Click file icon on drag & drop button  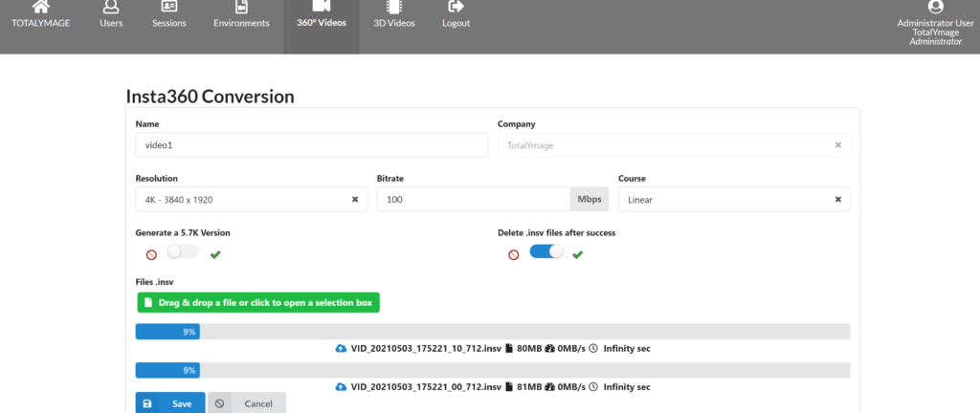(148, 302)
